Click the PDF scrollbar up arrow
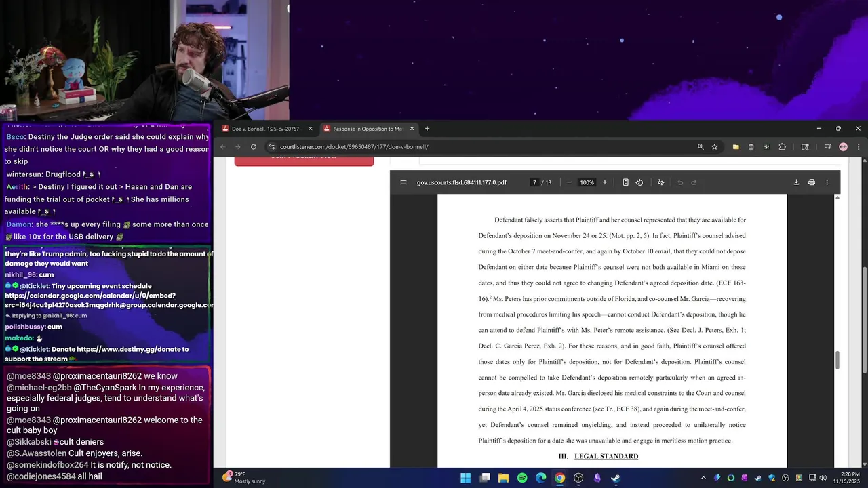 837,197
